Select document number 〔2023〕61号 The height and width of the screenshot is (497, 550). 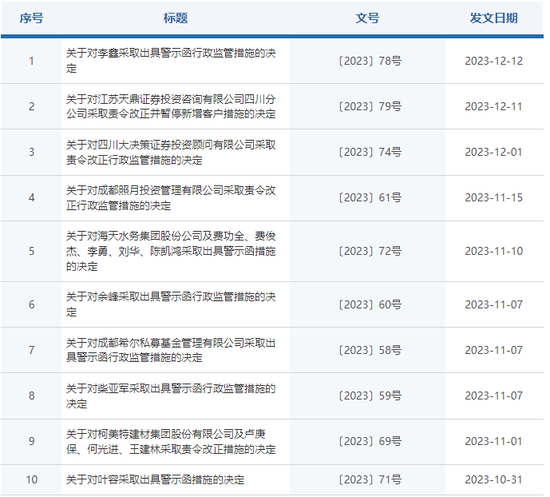370,197
